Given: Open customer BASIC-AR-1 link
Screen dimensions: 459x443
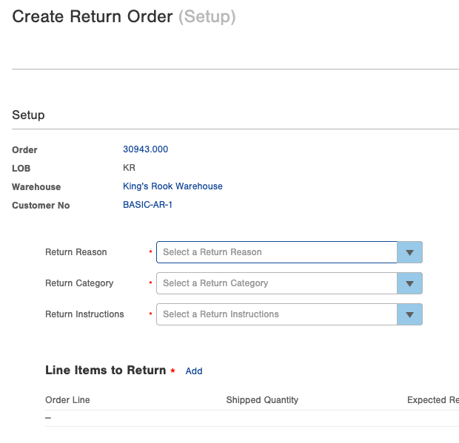Looking at the screenshot, I should pos(147,205).
